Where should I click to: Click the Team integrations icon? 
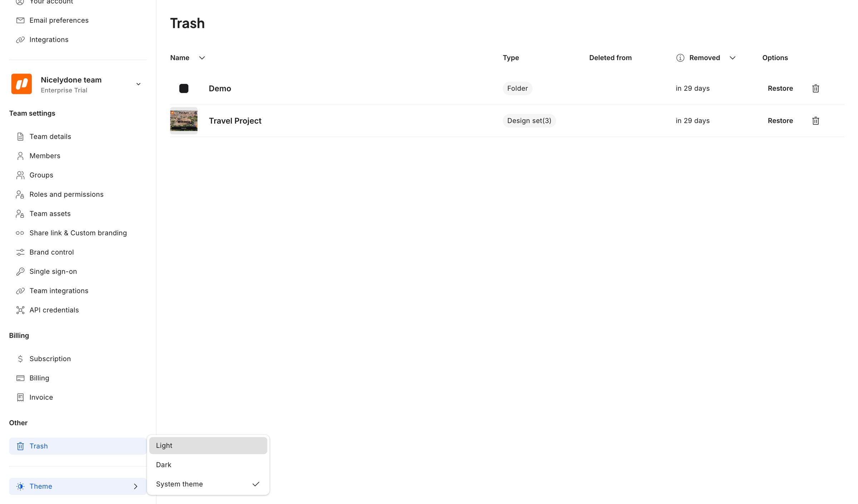[x=20, y=291]
